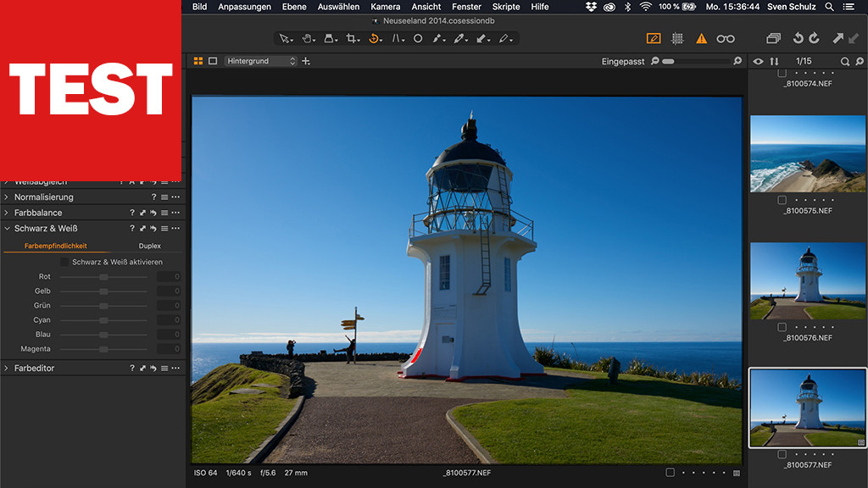Collapse the Schwarz & Weiß panel

[7, 228]
